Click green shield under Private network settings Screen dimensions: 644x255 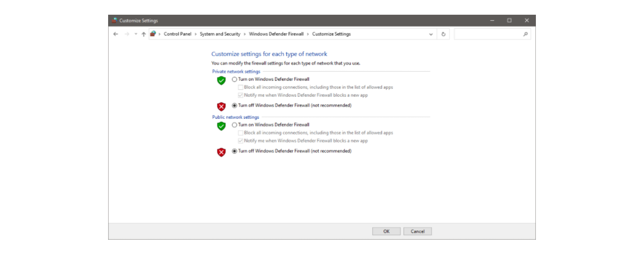pyautogui.click(x=221, y=80)
